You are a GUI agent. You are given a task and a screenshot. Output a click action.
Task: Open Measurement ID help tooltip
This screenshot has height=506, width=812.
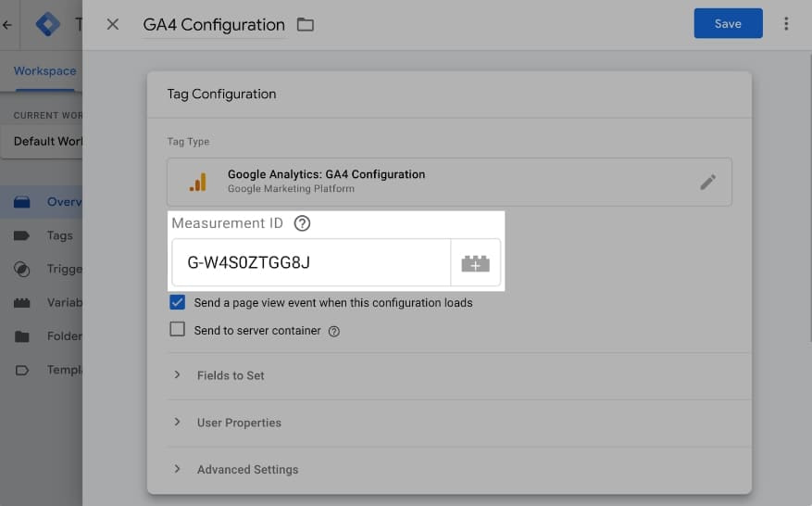pos(302,223)
